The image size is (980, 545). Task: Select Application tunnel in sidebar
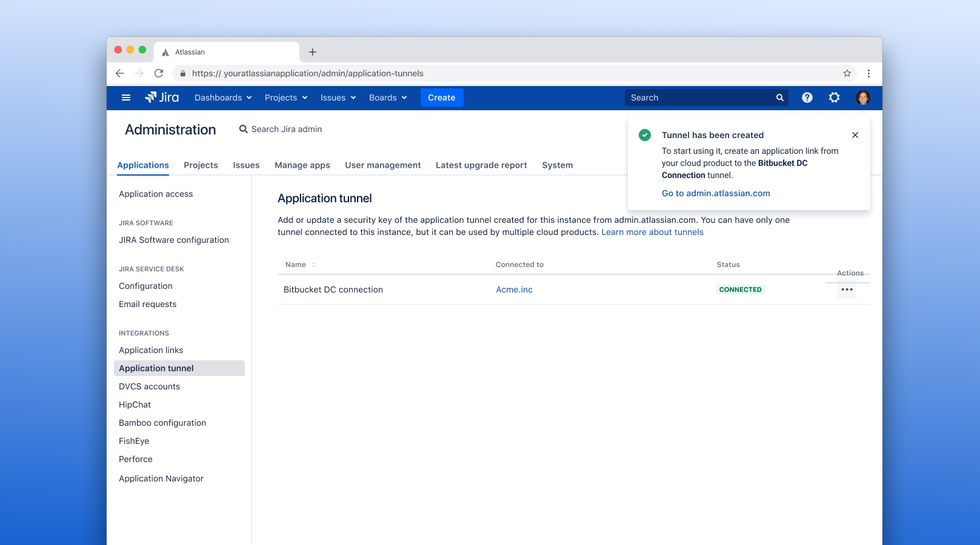(x=179, y=368)
